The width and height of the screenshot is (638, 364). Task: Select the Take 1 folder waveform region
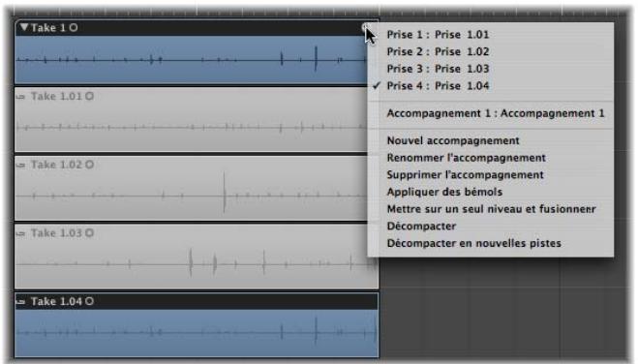tap(191, 60)
